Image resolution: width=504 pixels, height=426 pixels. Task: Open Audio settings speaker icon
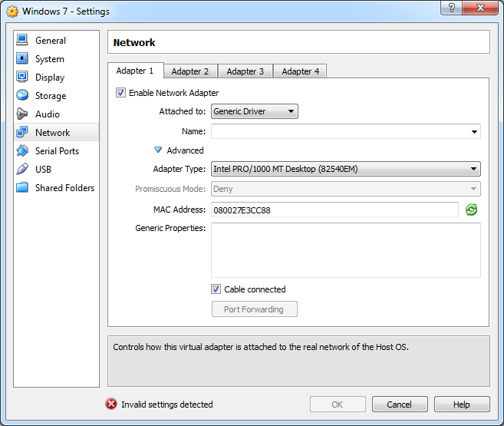pyautogui.click(x=21, y=114)
